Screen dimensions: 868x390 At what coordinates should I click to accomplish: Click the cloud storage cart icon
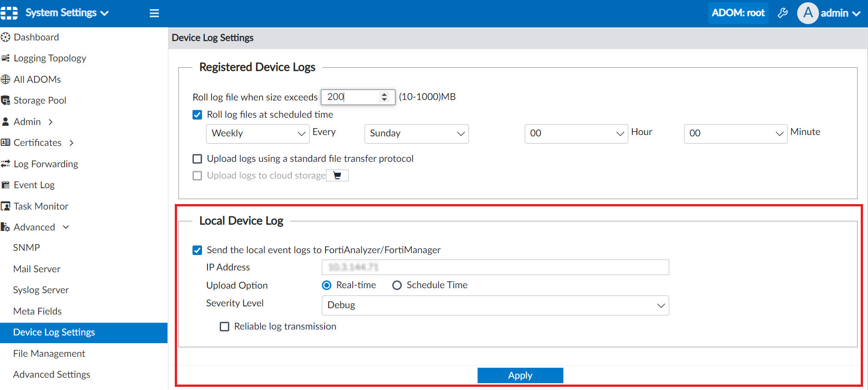[x=337, y=175]
